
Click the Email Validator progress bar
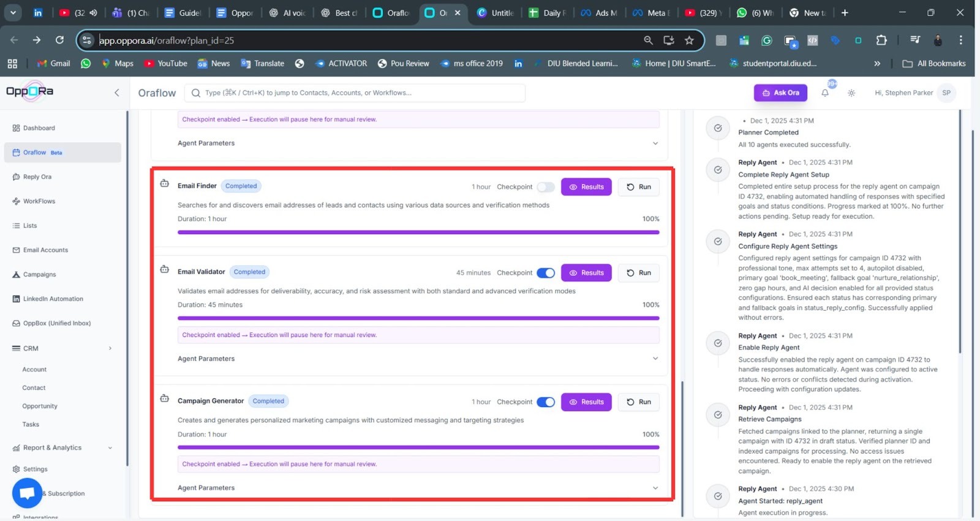coord(418,318)
